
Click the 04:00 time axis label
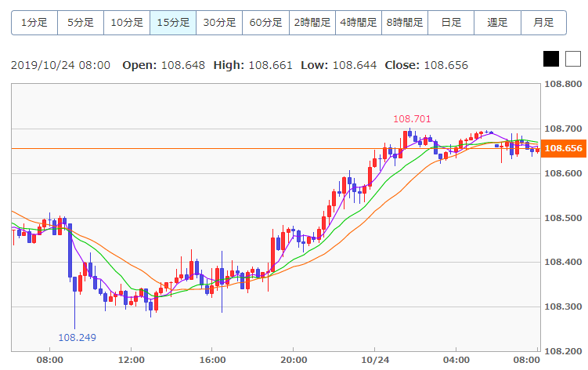point(456,361)
